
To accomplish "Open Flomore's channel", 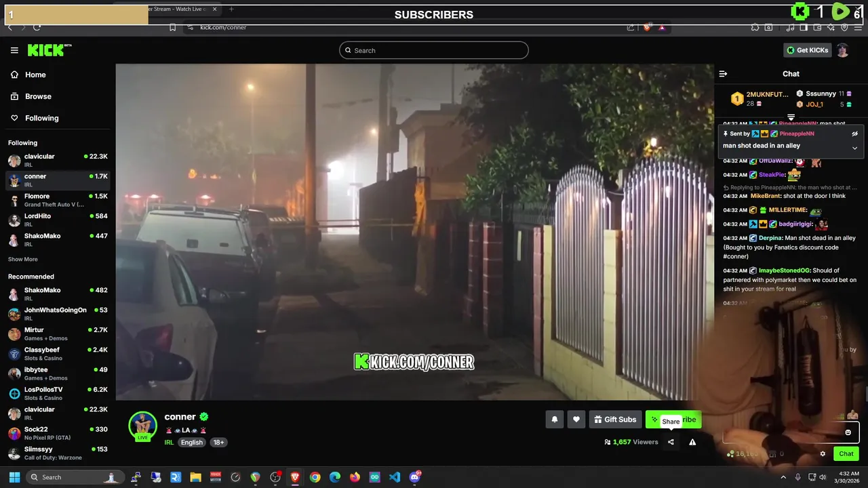I will coord(58,200).
